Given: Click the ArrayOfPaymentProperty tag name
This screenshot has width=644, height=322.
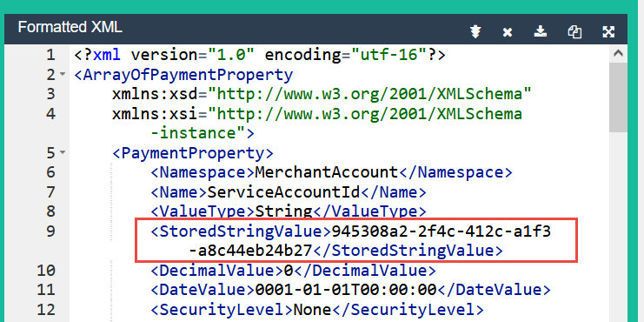Looking at the screenshot, I should (188, 75).
